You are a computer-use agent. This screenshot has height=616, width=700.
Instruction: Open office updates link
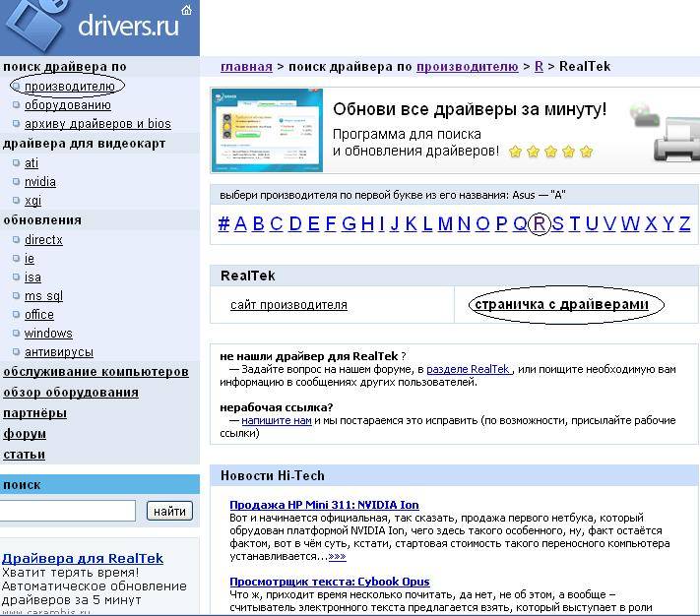(38, 315)
